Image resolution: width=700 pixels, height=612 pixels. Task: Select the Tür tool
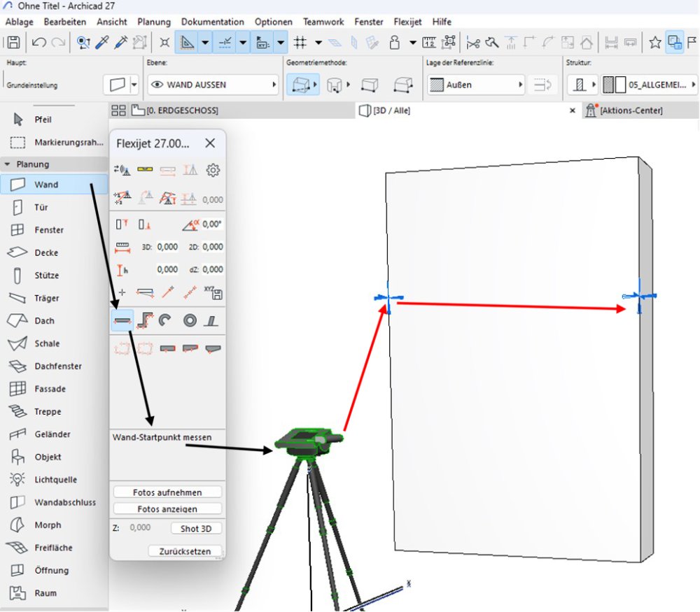pos(54,208)
